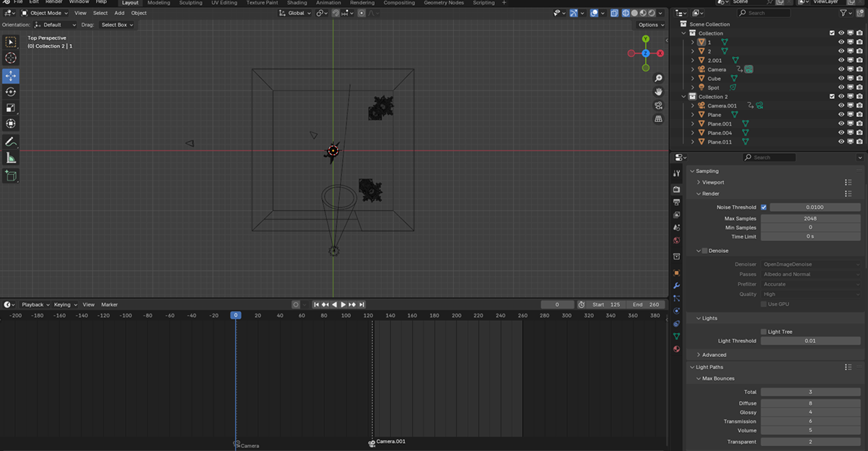Click the Add Cube tool
The height and width of the screenshot is (451, 868).
click(x=11, y=176)
